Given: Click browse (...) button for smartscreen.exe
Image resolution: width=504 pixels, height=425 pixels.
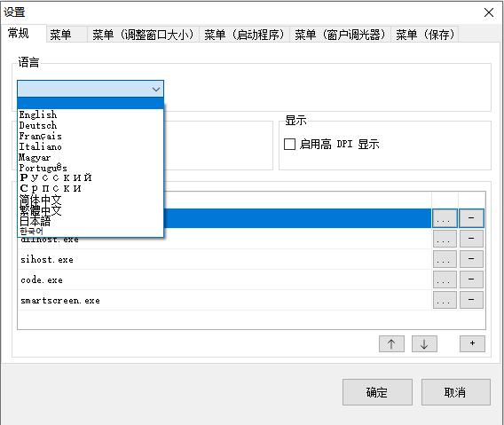Looking at the screenshot, I should (x=445, y=300).
